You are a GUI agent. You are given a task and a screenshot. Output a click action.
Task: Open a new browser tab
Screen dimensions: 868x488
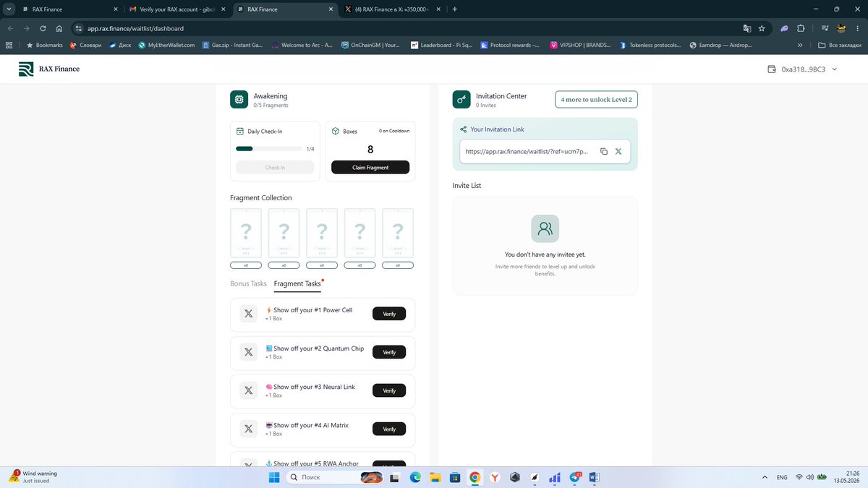455,9
